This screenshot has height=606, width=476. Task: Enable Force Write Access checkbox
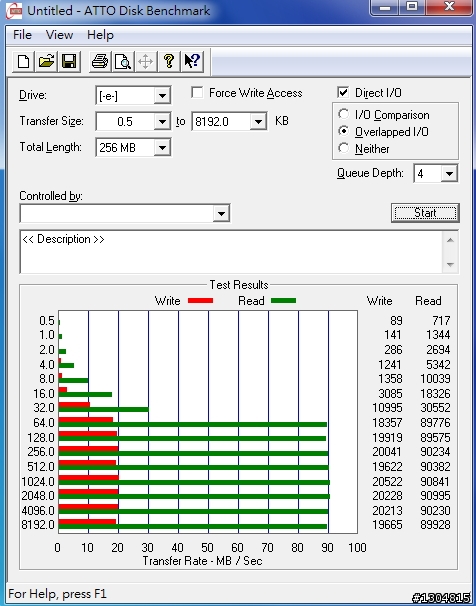pyautogui.click(x=197, y=93)
